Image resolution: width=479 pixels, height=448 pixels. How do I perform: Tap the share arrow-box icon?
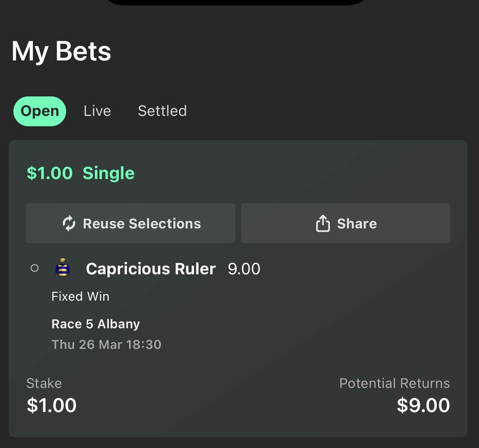(323, 223)
